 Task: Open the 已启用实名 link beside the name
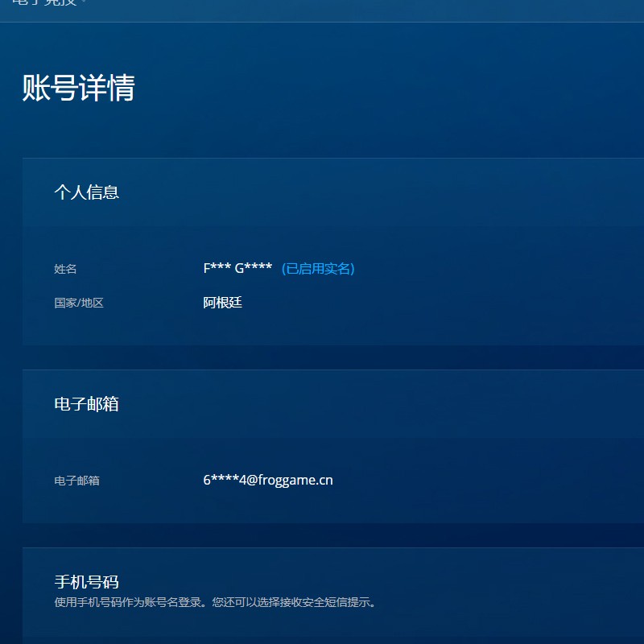pos(318,269)
